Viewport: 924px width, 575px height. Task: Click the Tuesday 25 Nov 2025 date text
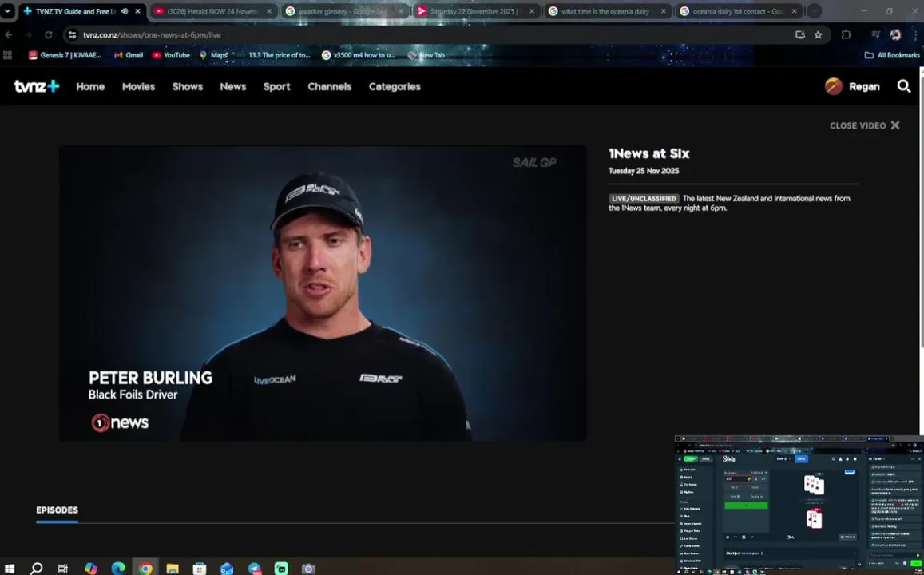644,171
